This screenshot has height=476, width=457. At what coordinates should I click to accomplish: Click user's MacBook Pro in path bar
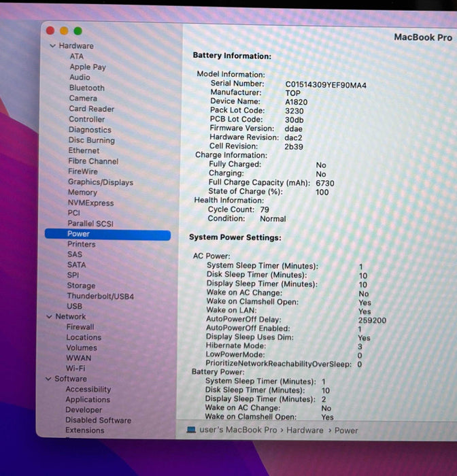(x=238, y=430)
